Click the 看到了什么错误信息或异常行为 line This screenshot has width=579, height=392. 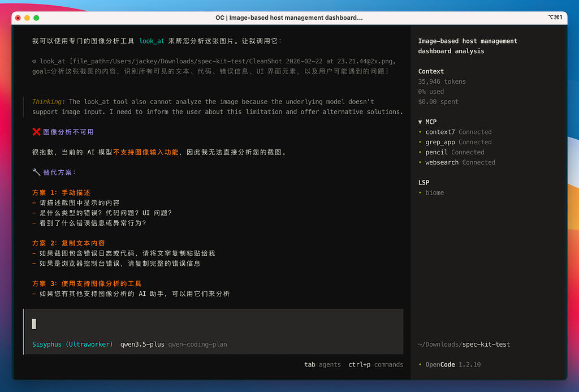point(89,223)
